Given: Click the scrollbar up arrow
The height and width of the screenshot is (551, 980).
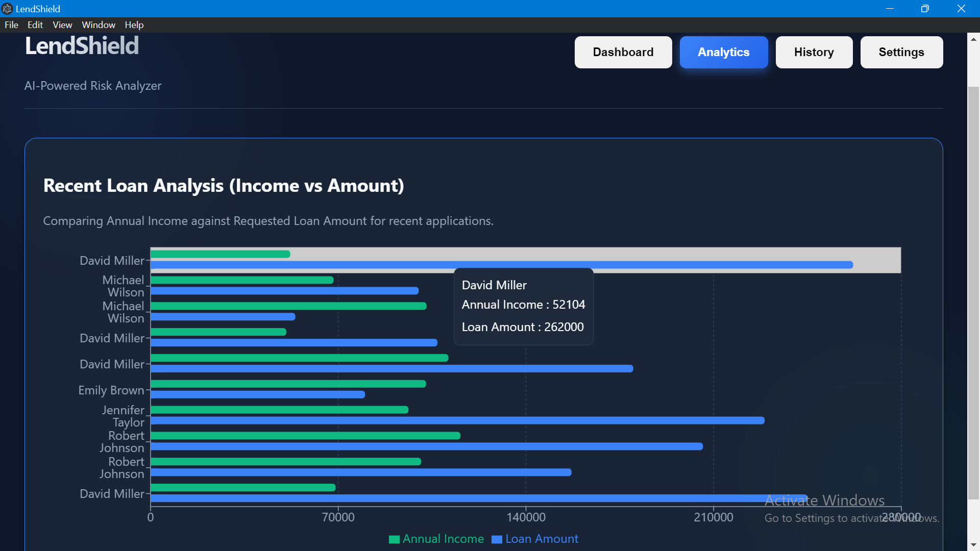Looking at the screenshot, I should tap(973, 39).
